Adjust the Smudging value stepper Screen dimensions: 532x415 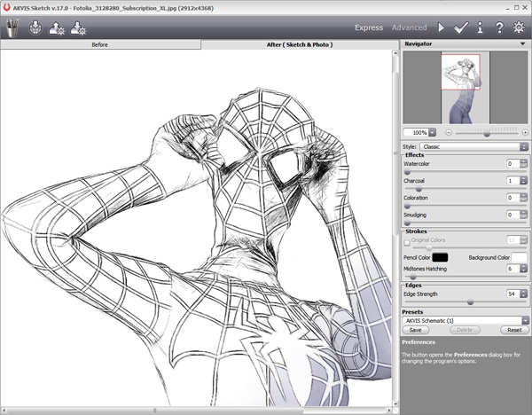[524, 215]
